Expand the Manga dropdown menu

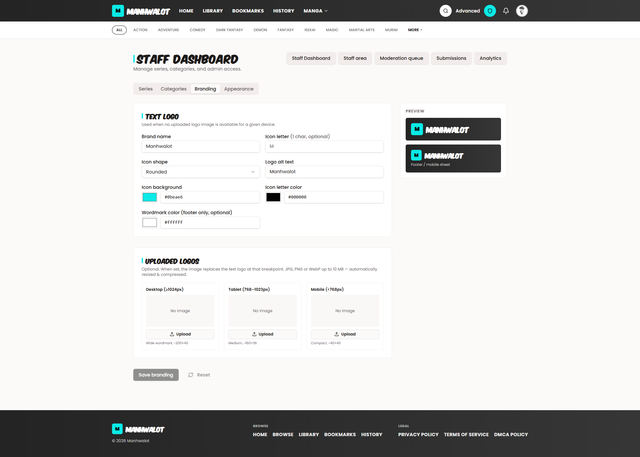tap(315, 11)
